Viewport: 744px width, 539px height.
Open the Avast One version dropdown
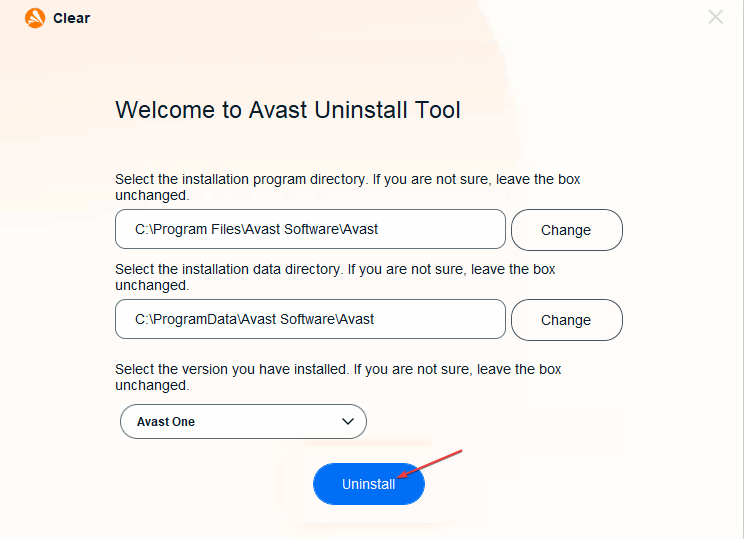coord(243,421)
